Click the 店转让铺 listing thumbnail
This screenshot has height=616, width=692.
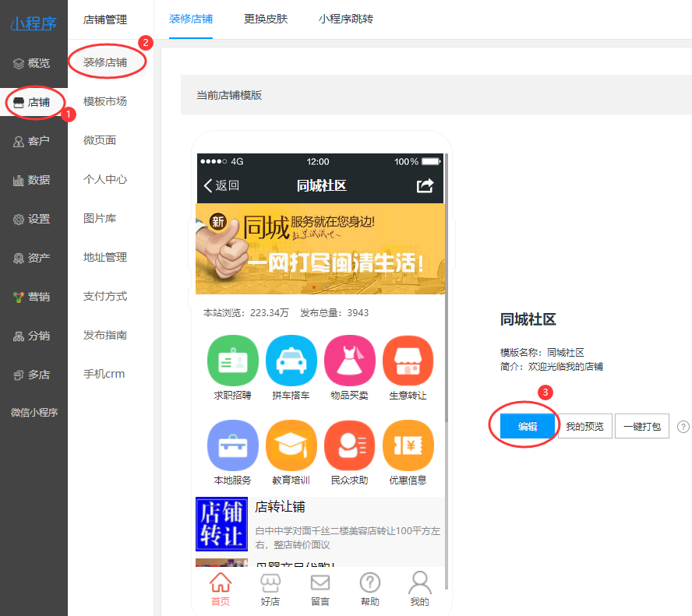(221, 525)
